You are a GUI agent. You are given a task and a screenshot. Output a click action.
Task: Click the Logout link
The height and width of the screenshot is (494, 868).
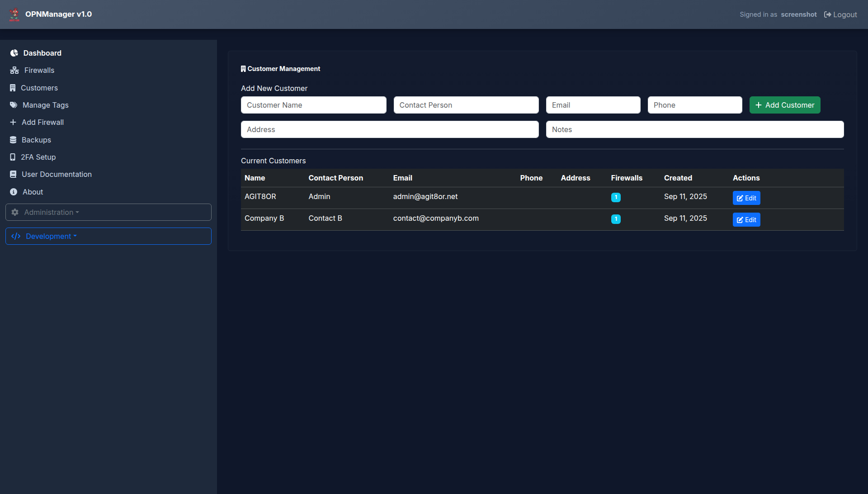click(x=840, y=14)
